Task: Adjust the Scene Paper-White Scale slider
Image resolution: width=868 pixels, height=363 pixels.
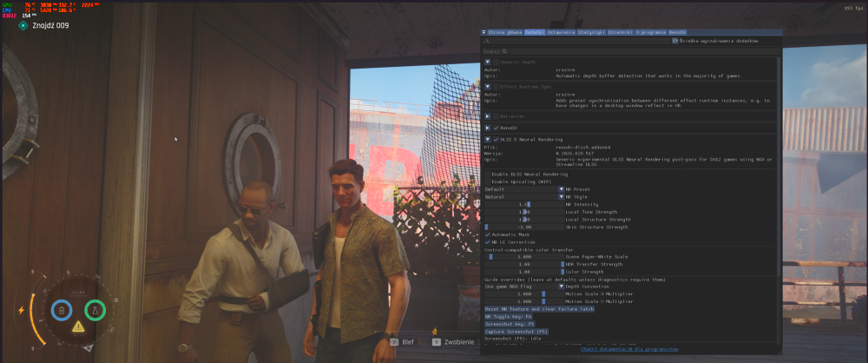Action: click(x=524, y=256)
